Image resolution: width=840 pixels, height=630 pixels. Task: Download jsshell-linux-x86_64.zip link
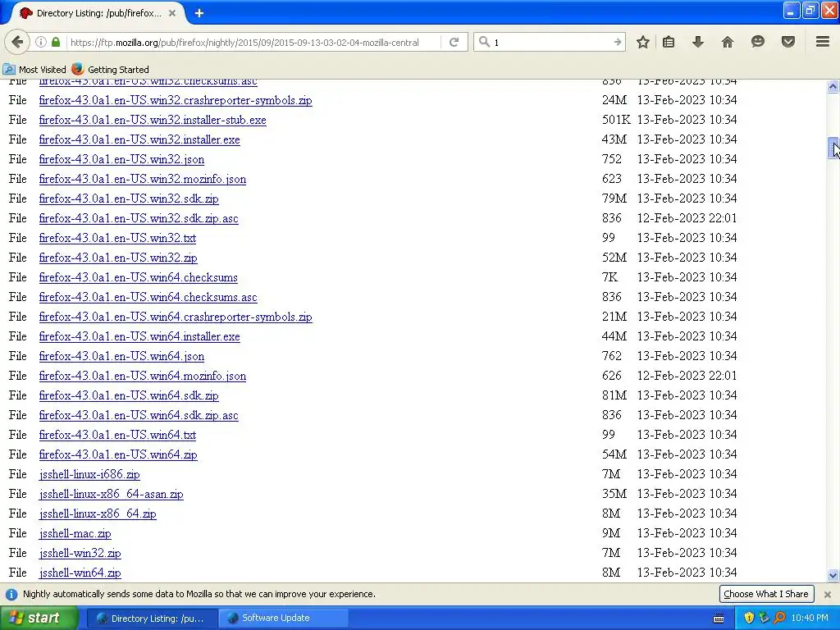(98, 514)
